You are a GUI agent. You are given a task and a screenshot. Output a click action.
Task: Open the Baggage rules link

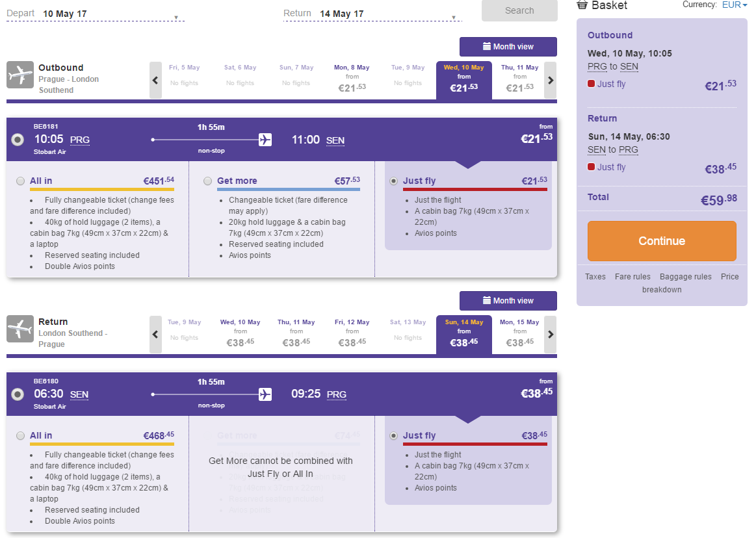[x=686, y=277]
